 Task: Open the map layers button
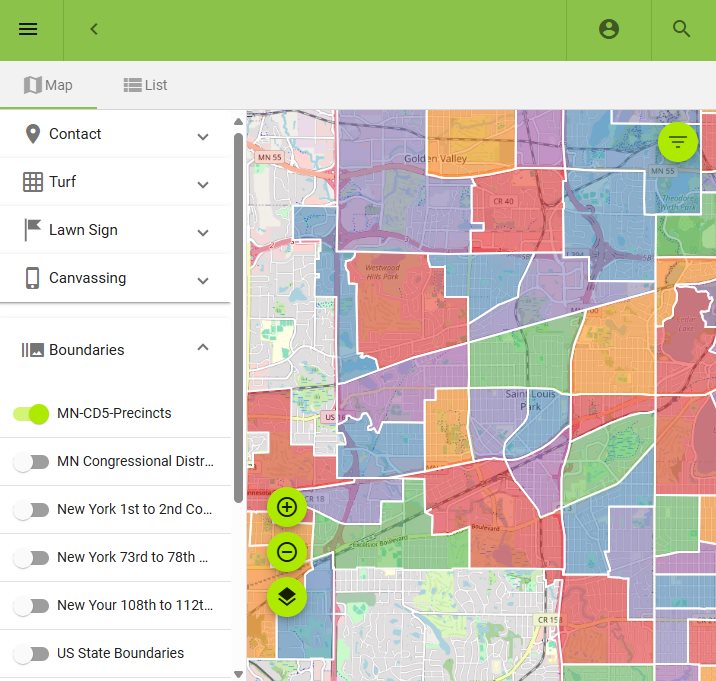pos(287,597)
